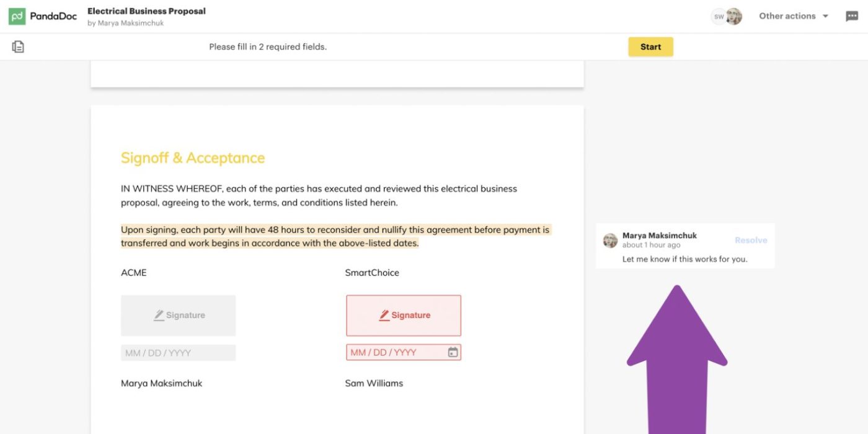Click the PandaDoc logo icon
The width and height of the screenshot is (868, 434).
[17, 16]
